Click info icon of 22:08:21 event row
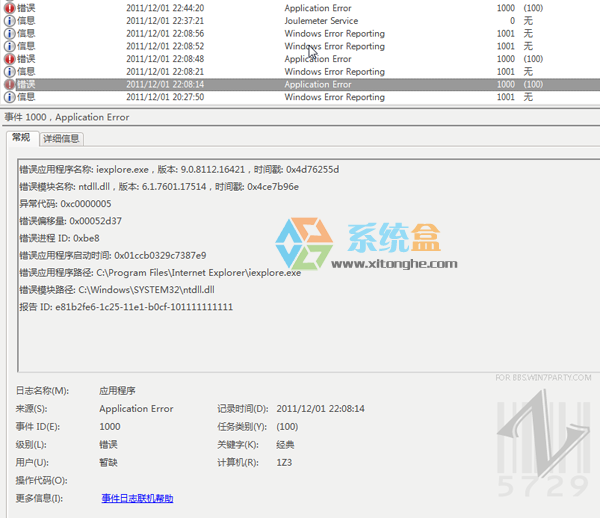This screenshot has width=600, height=518. 10,72
